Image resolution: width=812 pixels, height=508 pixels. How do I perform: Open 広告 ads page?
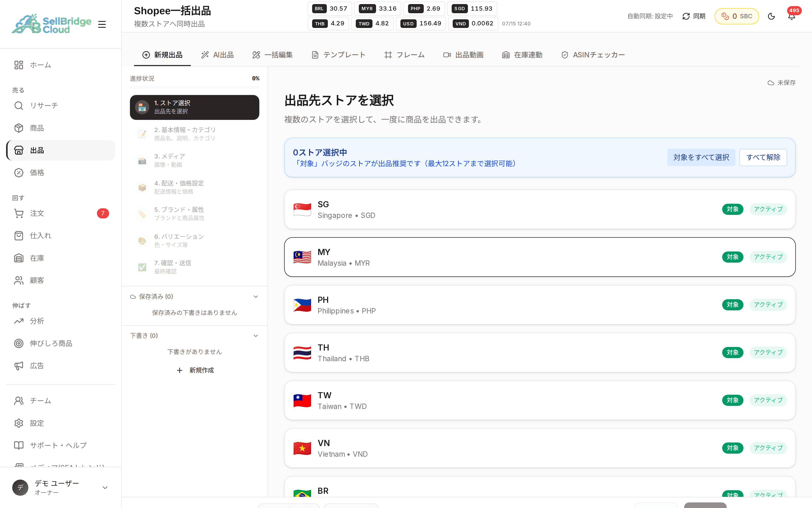pos(61,366)
